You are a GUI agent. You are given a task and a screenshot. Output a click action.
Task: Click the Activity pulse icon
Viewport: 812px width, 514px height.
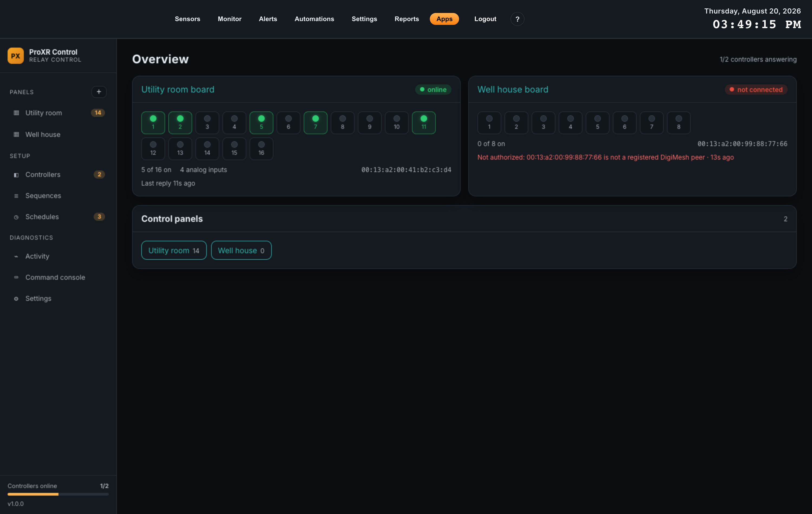tap(16, 256)
